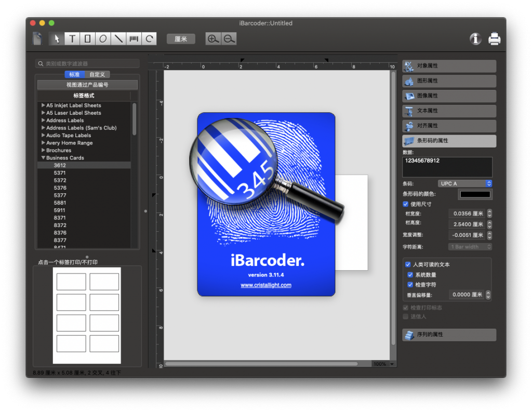This screenshot has height=412, width=532.
Task: Select the Barcode tool
Action: pos(134,38)
